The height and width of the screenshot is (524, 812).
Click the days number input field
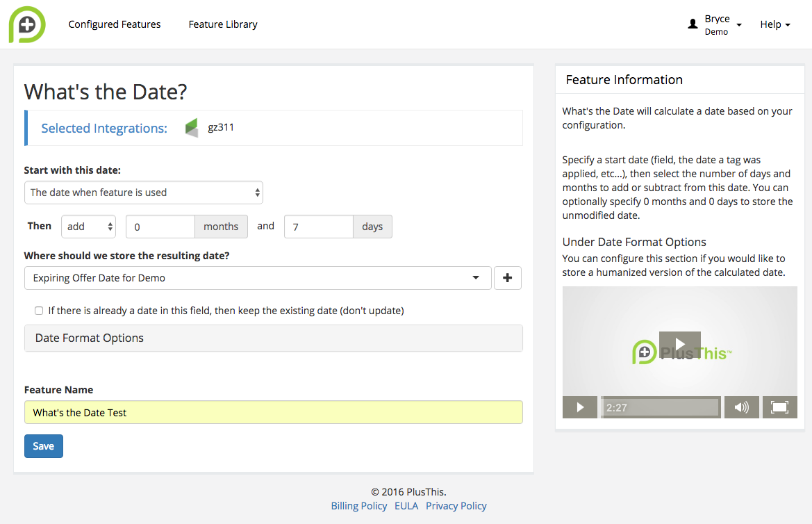coord(319,227)
